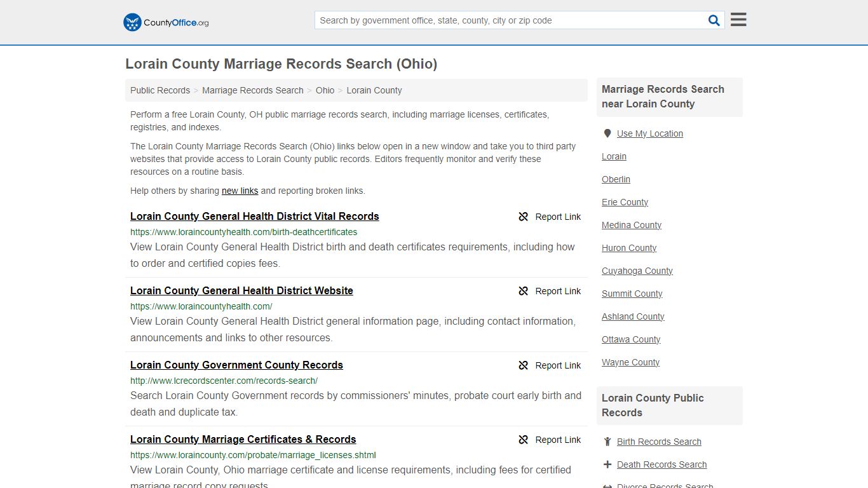This screenshot has height=488, width=868.
Task: Open Wayne County link
Action: [x=630, y=362]
